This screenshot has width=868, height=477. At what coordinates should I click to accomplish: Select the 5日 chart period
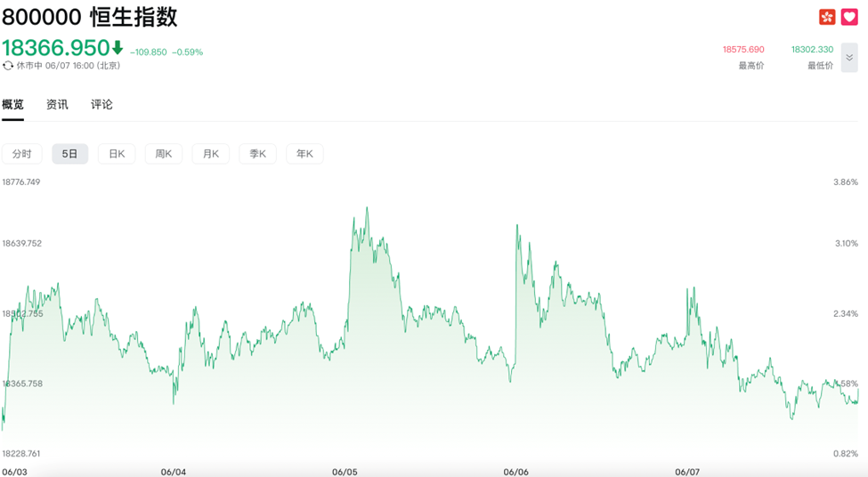click(69, 154)
